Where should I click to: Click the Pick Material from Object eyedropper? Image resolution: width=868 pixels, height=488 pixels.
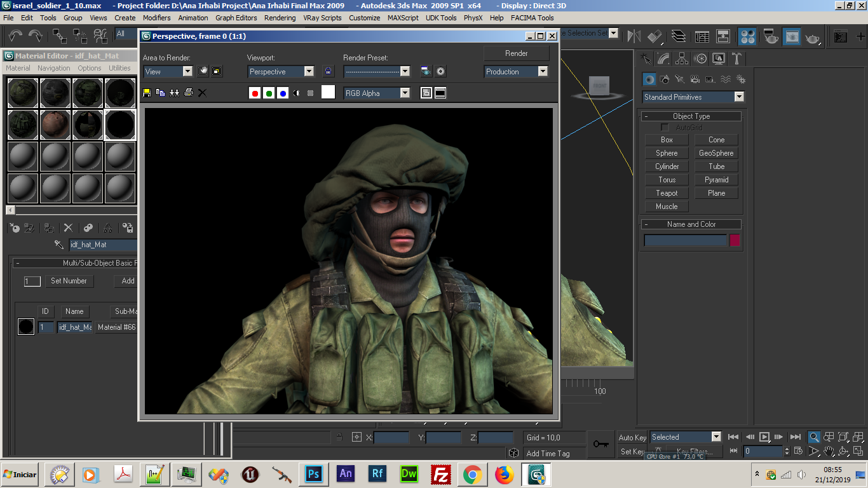pos(59,245)
